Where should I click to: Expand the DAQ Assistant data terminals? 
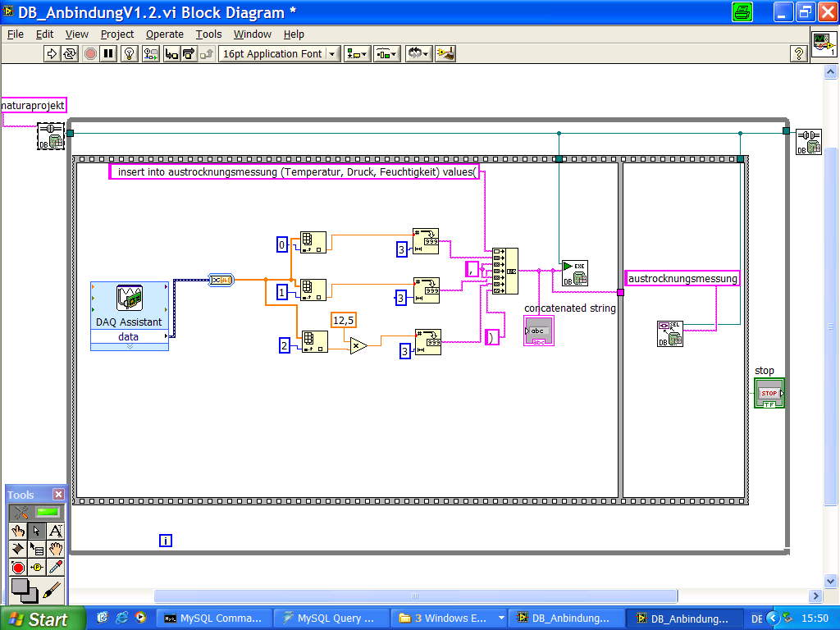pos(130,347)
